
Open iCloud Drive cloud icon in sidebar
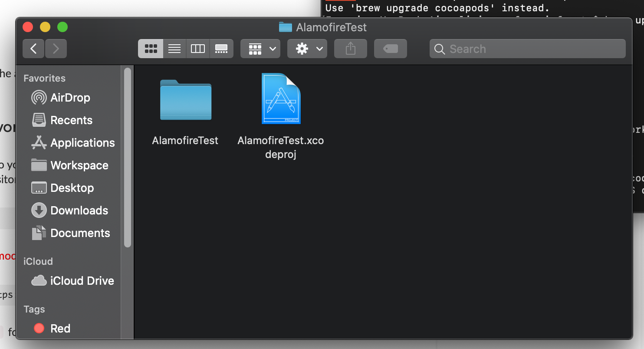(x=39, y=281)
